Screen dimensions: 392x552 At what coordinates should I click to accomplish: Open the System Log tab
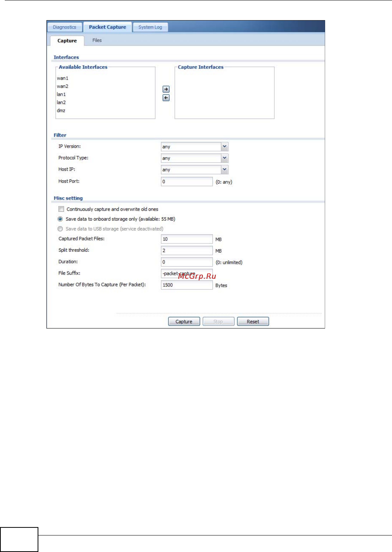click(x=150, y=27)
